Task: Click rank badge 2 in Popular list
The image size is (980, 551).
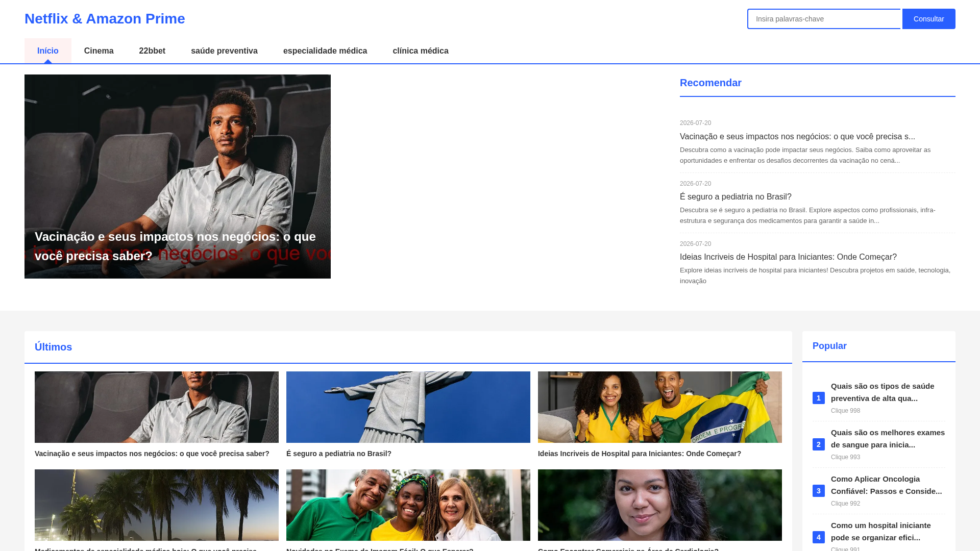Action: 819,444
